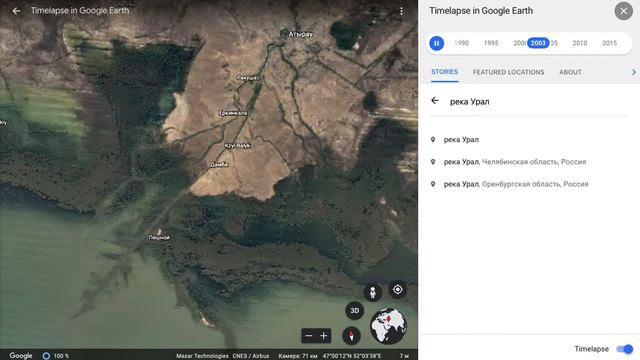
Task: Reset orientation with compass
Action: tap(351, 336)
